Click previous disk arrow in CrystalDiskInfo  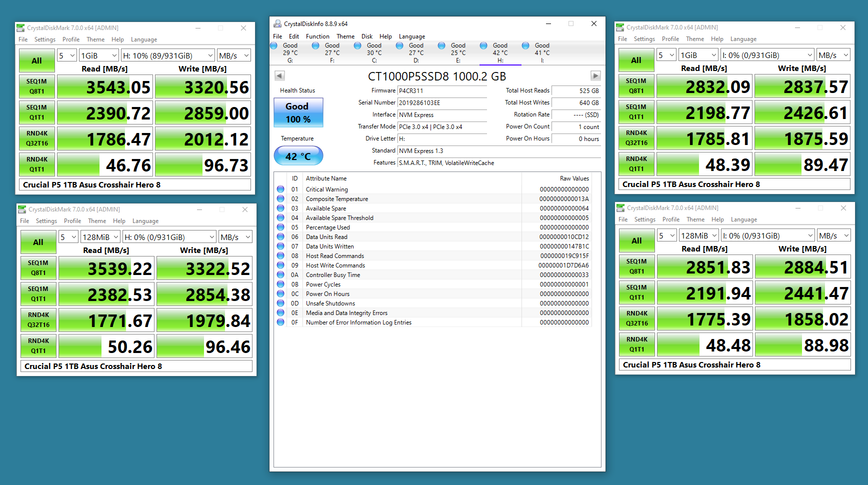279,75
